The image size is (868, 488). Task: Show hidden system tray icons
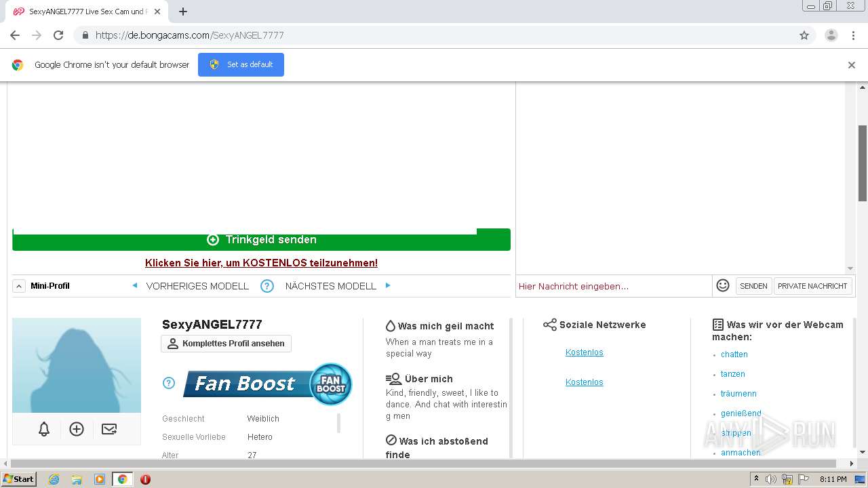click(756, 479)
